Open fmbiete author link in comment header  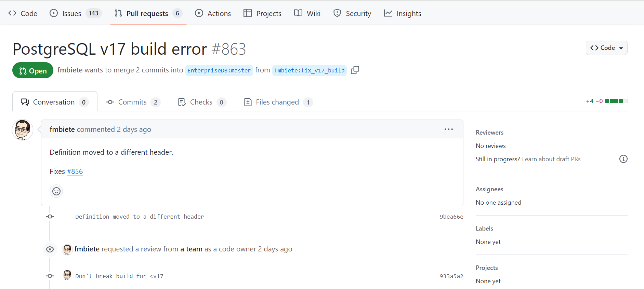tap(62, 129)
